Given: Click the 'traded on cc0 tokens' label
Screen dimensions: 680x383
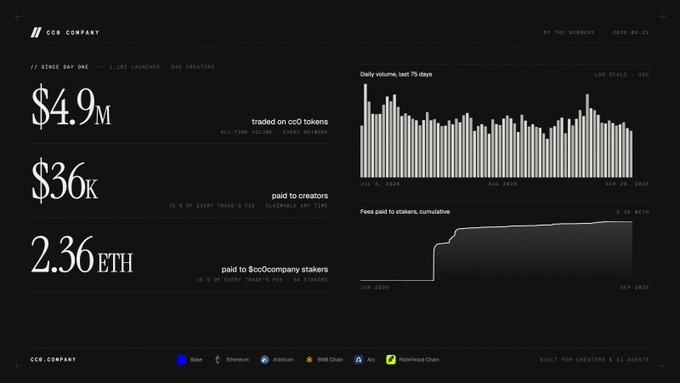Looking at the screenshot, I should click(290, 122).
